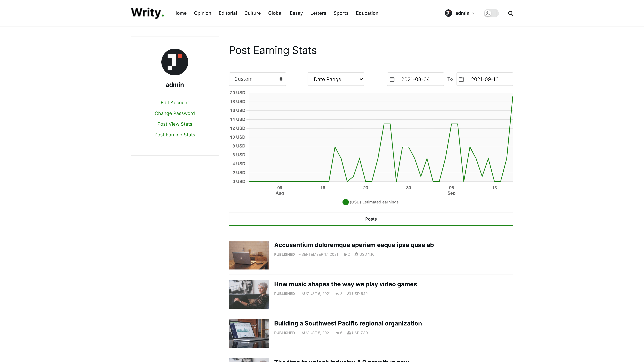Click the large admin profile avatar

click(174, 62)
